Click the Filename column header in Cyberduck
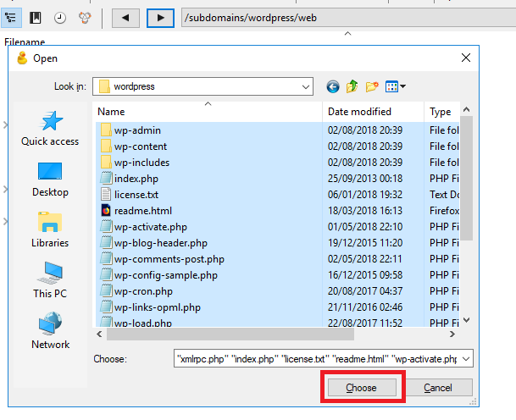Viewport: 516px width, 420px height. pyautogui.click(x=25, y=41)
